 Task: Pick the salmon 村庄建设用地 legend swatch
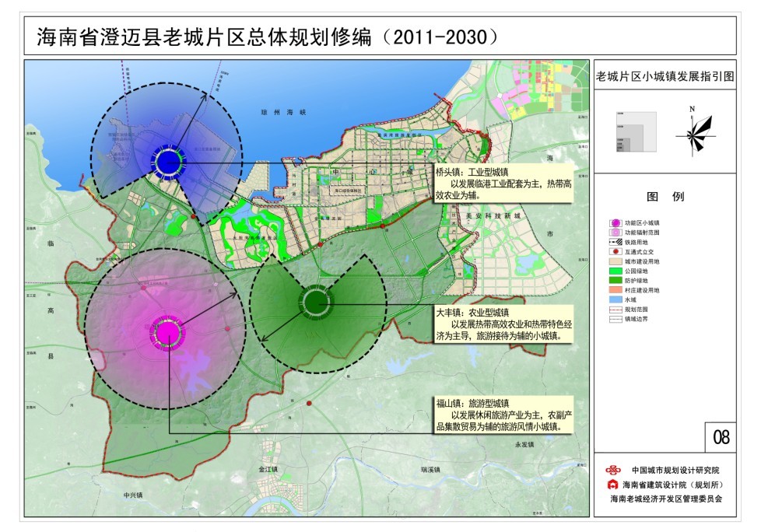[615, 290]
